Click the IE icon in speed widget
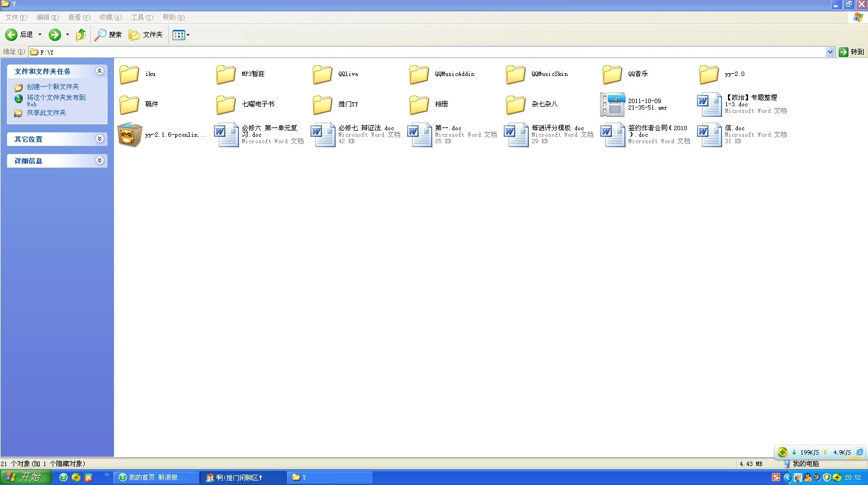Image resolution: width=868 pixels, height=485 pixels. coord(860,452)
